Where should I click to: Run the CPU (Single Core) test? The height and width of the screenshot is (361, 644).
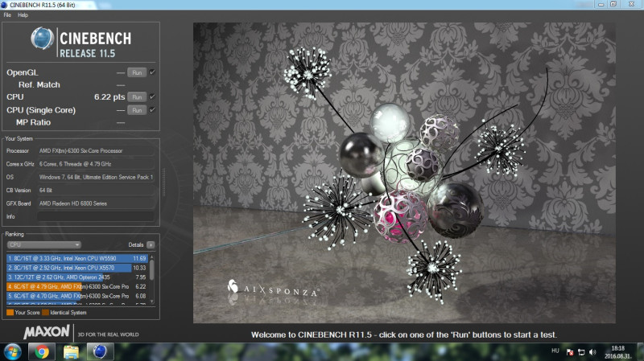tap(137, 110)
